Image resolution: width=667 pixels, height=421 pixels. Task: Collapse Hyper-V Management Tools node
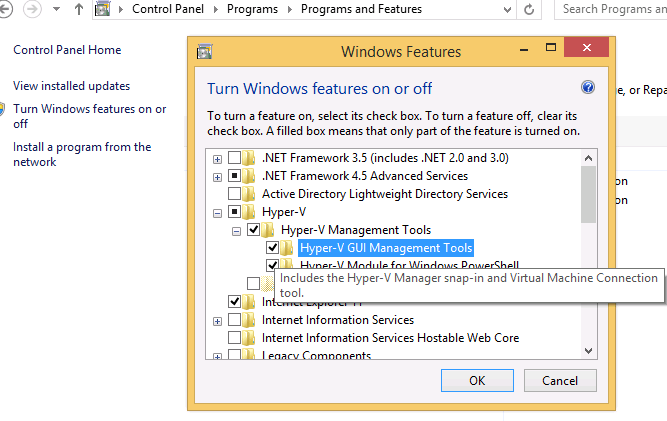tap(237, 231)
